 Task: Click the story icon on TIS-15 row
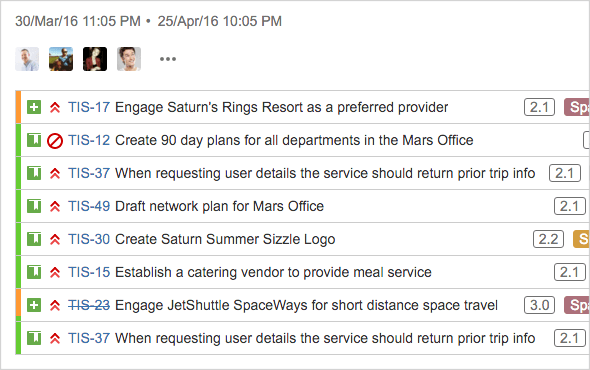(34, 272)
